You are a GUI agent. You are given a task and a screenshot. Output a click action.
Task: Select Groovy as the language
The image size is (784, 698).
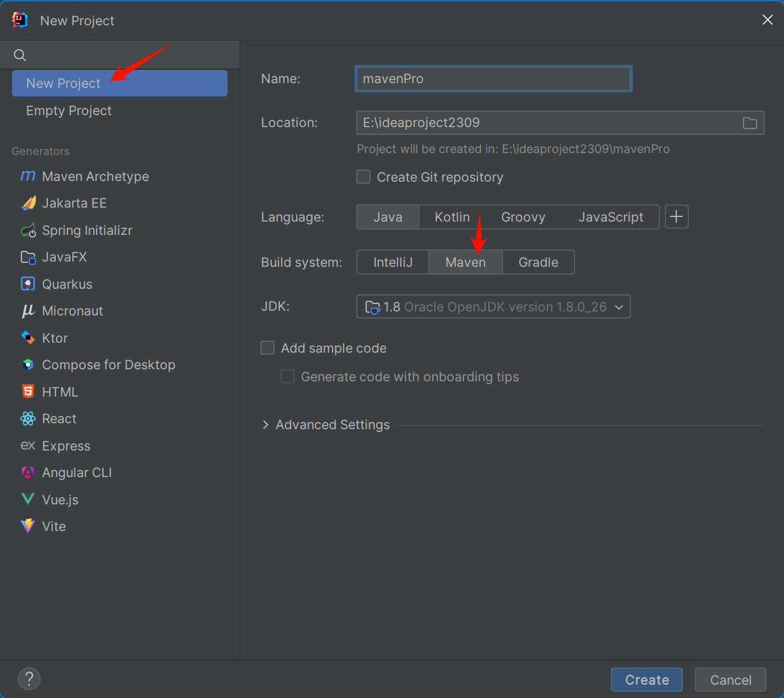523,217
